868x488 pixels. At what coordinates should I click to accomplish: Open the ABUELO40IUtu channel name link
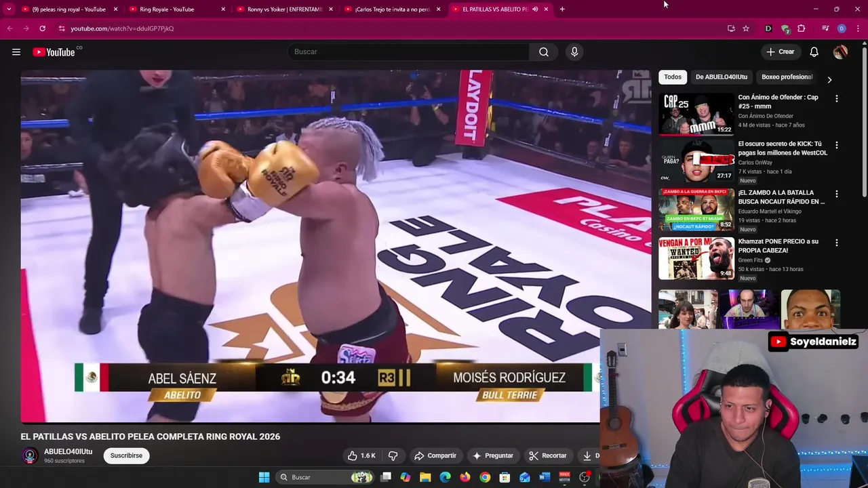pos(68,452)
